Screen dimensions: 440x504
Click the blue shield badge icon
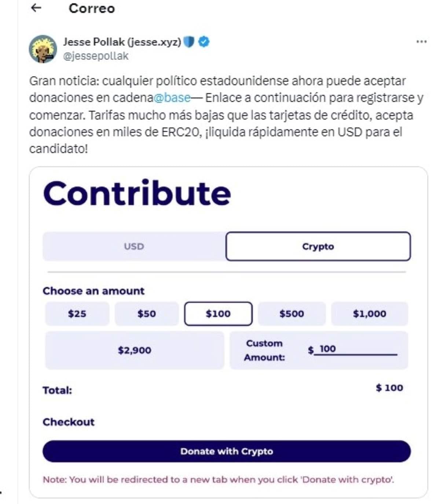[188, 42]
